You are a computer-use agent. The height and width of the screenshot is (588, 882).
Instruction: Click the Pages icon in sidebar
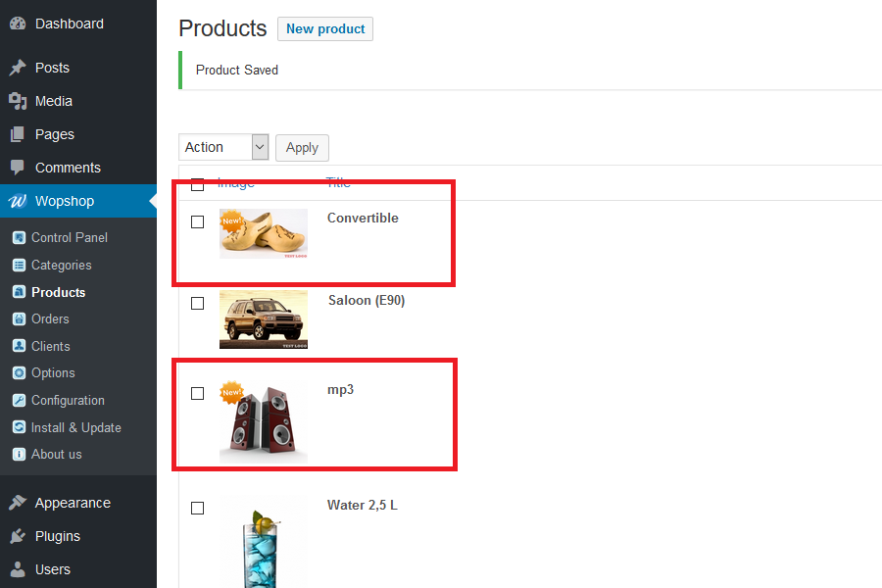click(18, 134)
